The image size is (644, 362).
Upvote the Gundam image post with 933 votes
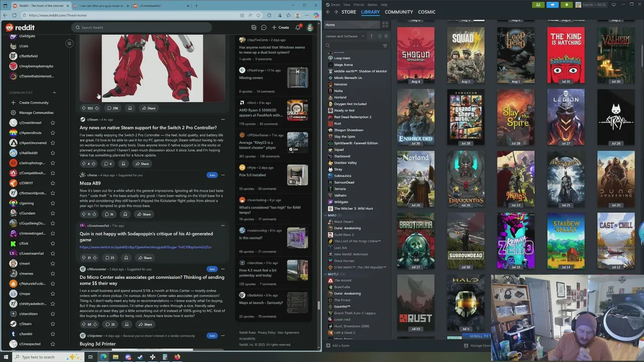(x=84, y=108)
